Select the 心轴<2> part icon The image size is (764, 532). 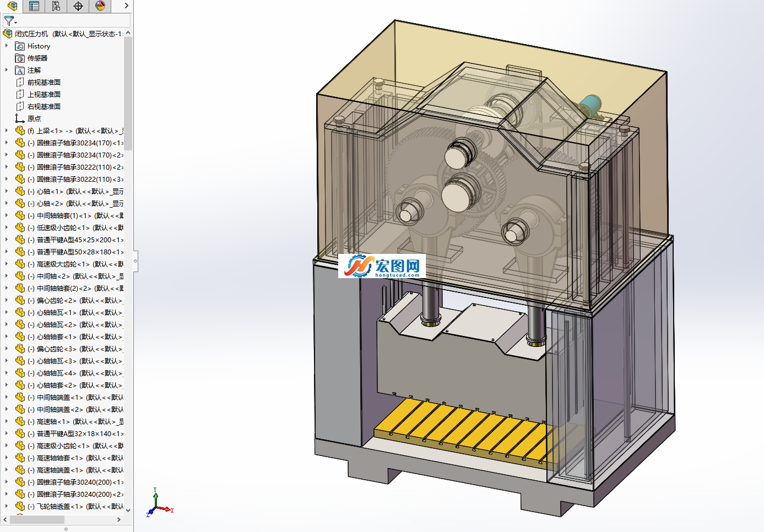pos(20,204)
